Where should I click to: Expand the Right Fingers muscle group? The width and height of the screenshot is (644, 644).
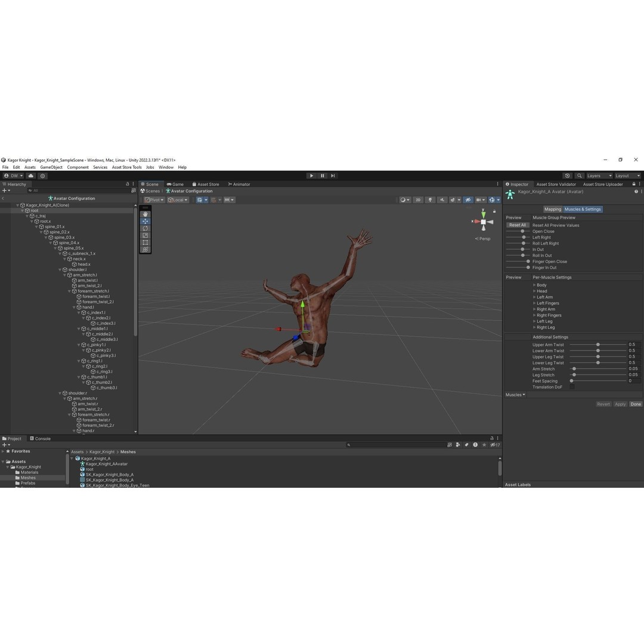coord(534,315)
